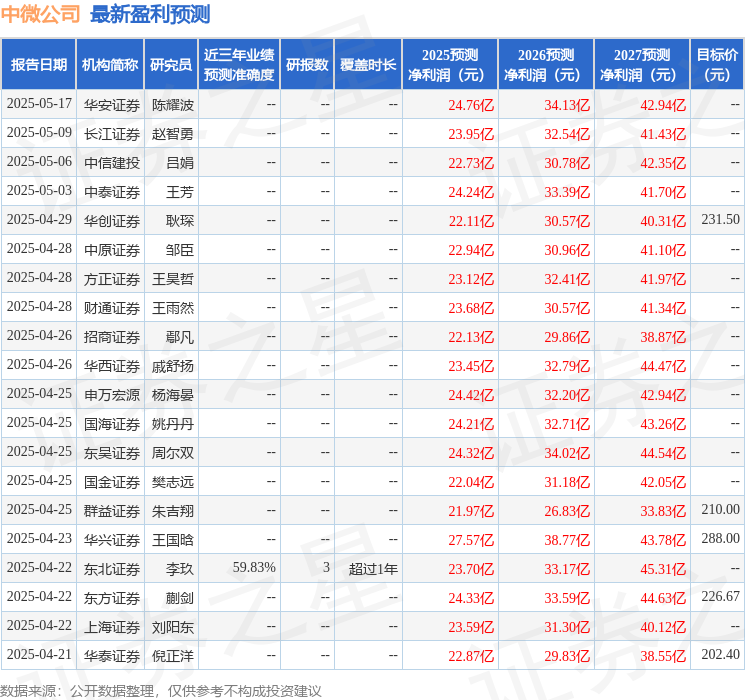The image size is (745, 700).
Task: Click the 报告日期 column header
Action: tap(38, 64)
